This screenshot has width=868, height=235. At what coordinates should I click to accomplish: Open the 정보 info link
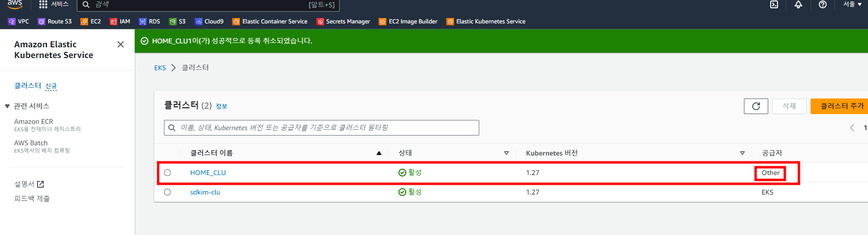coord(221,106)
